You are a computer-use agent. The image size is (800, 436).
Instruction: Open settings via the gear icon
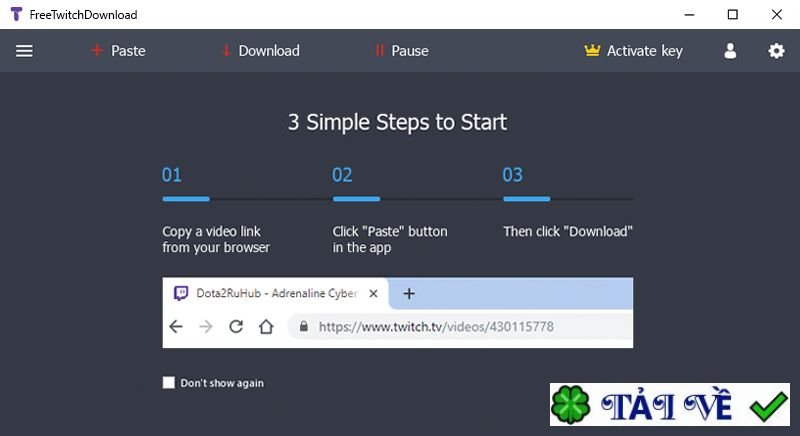pos(777,51)
